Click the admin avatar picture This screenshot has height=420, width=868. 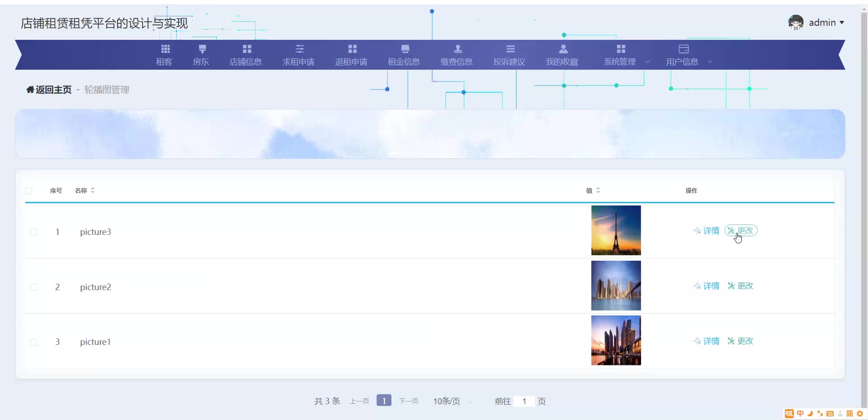coord(796,22)
